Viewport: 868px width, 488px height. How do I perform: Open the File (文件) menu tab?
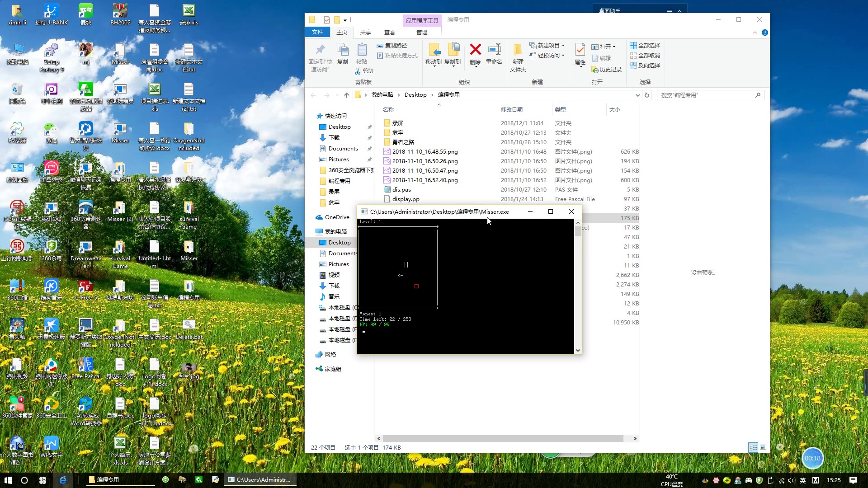pos(317,32)
